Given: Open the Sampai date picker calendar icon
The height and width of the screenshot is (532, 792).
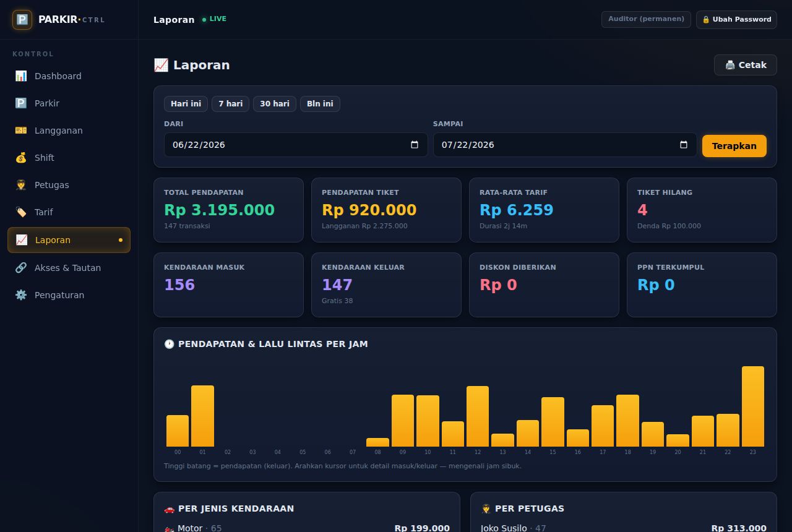Looking at the screenshot, I should click(684, 145).
